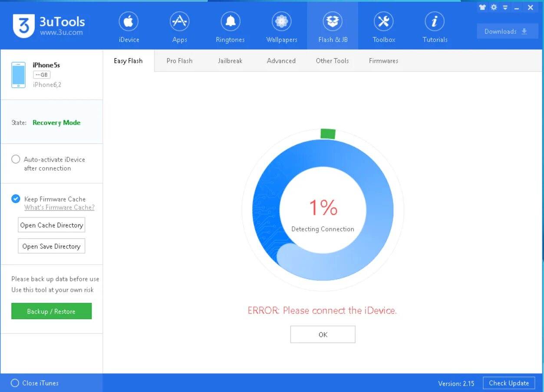Click the iPhone6,2 model identifier
Image resolution: width=544 pixels, height=392 pixels.
(47, 85)
